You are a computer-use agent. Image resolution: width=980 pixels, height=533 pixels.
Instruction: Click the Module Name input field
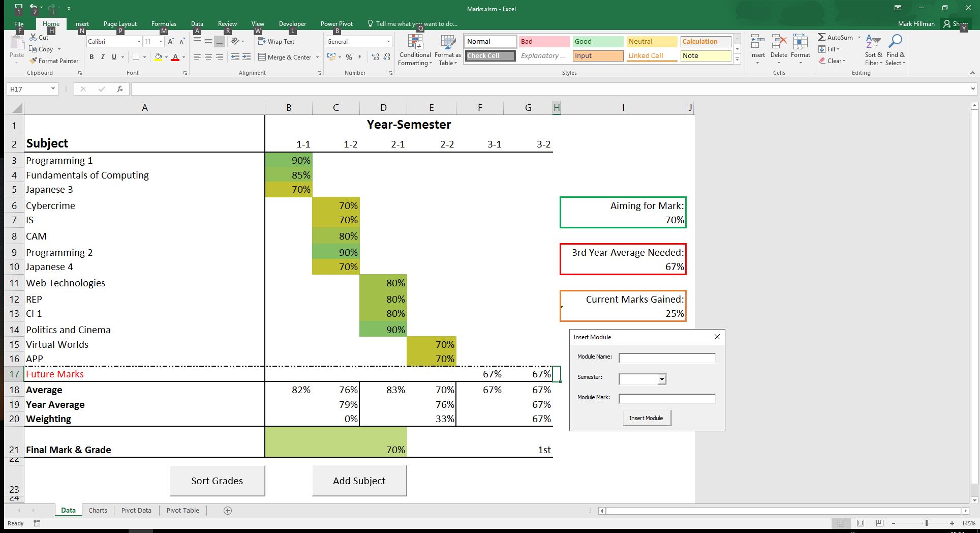pyautogui.click(x=667, y=358)
